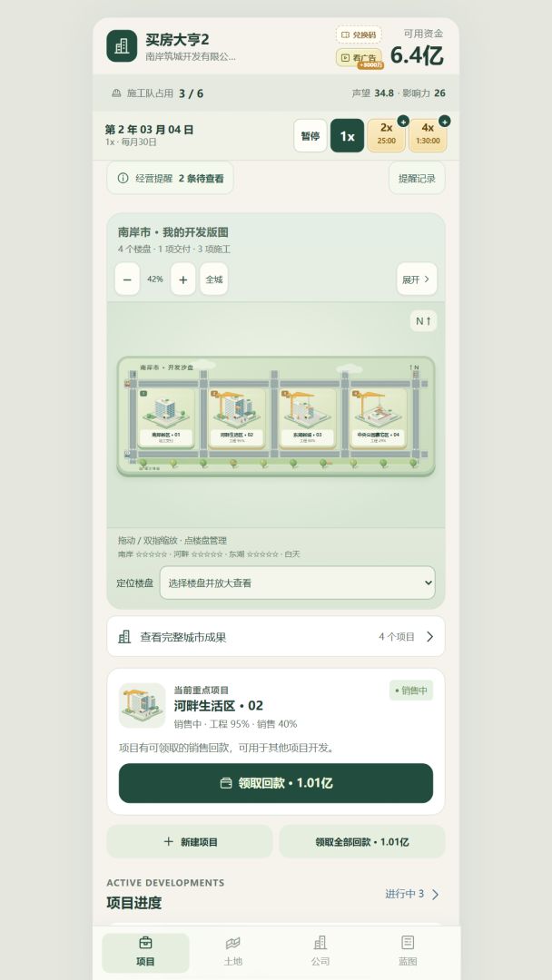Open 查看完整城市成果 row
Image resolution: width=552 pixels, height=980 pixels.
276,636
